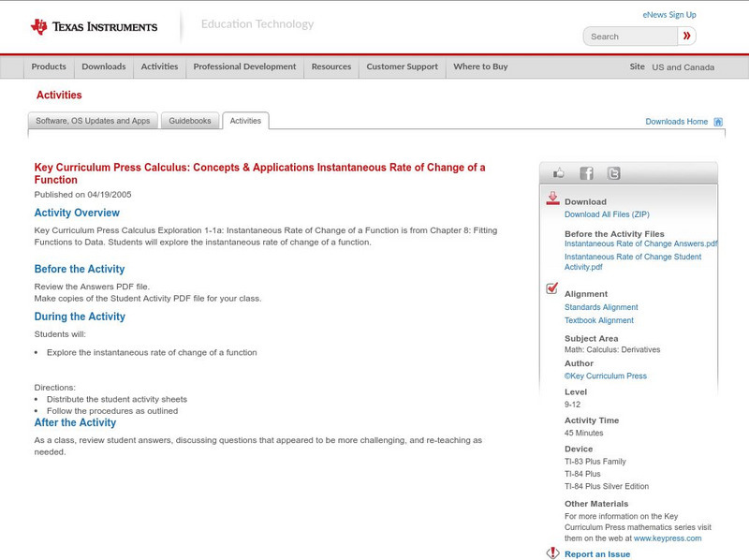The width and height of the screenshot is (749, 560).
Task: Click the thumbs-up recommend icon
Action: 559,172
